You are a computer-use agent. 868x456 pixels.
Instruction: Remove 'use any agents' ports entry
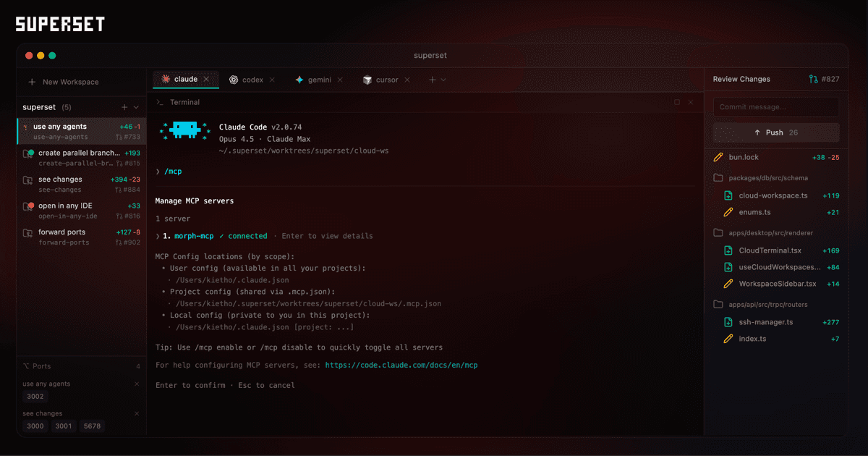pyautogui.click(x=137, y=384)
